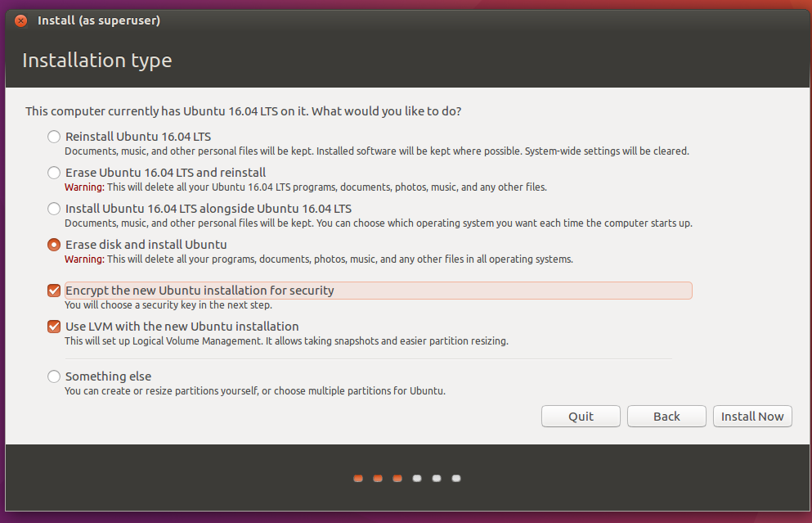The height and width of the screenshot is (523, 812).
Task: Click the first orange progress dot
Action: click(357, 478)
